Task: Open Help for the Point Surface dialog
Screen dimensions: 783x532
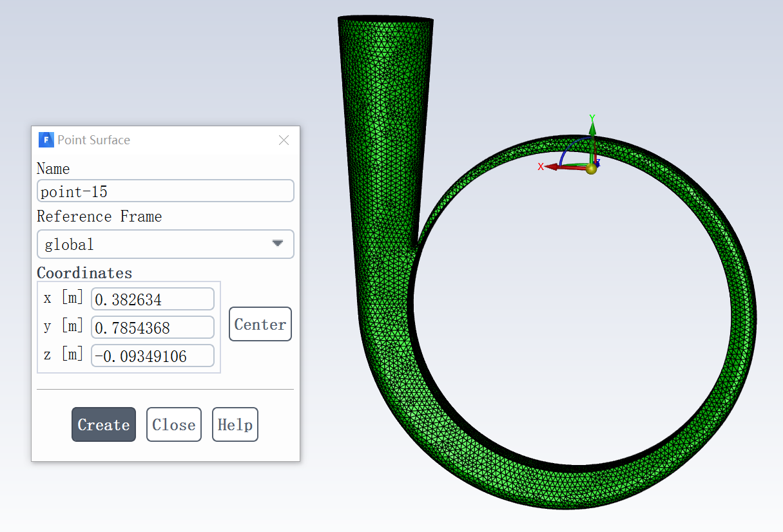Action: click(235, 424)
